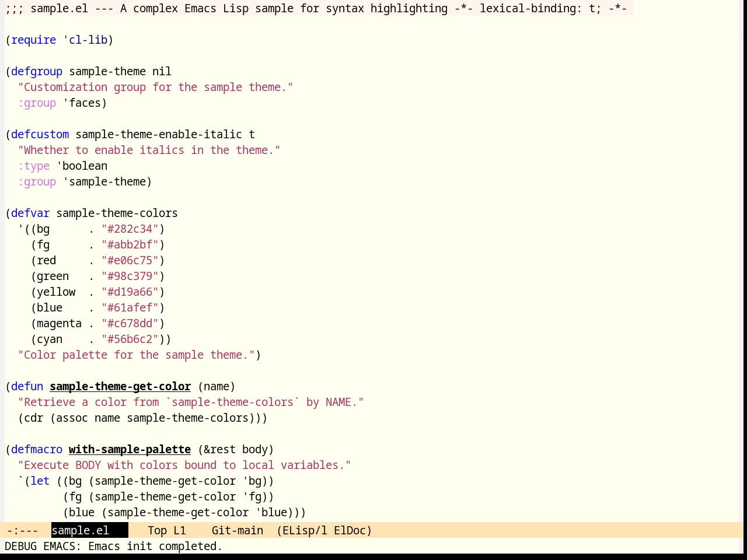Click the sample.el buffer name in mode line
This screenshot has width=747, height=560.
80,530
